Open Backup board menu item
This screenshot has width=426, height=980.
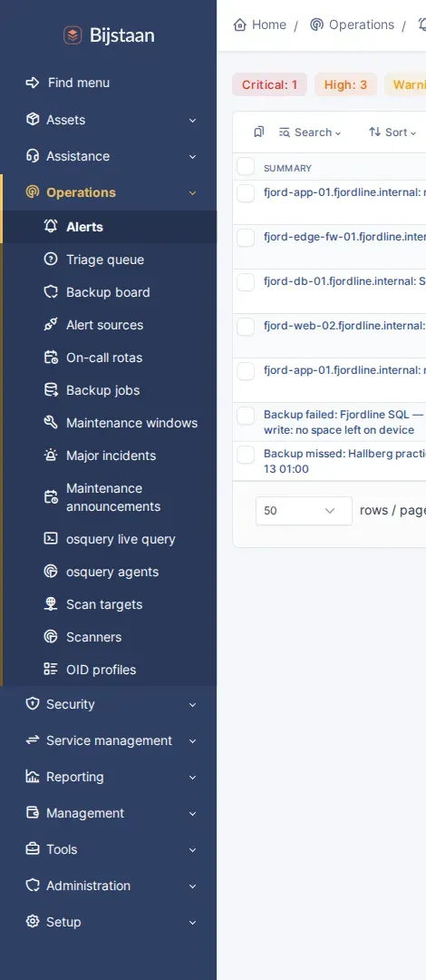point(110,292)
